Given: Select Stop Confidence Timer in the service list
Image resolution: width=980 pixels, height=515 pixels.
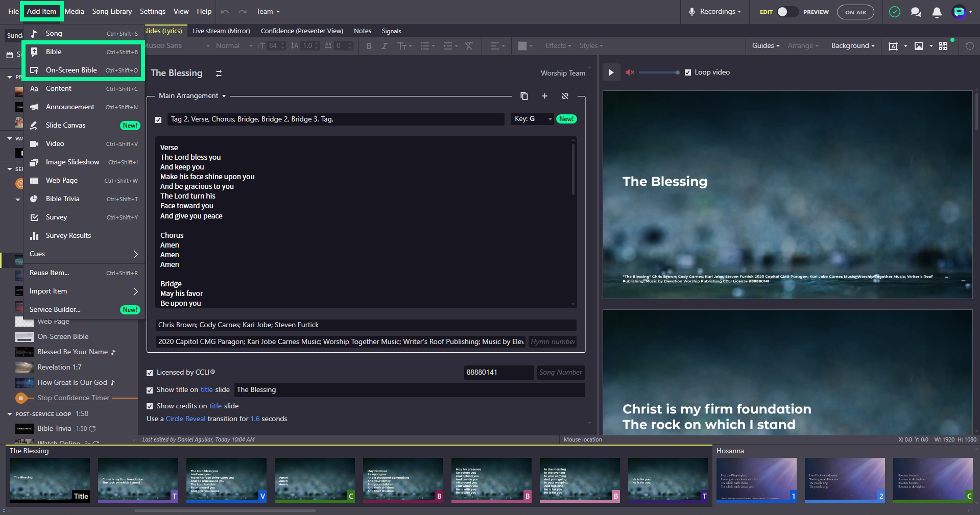Looking at the screenshot, I should pos(73,398).
